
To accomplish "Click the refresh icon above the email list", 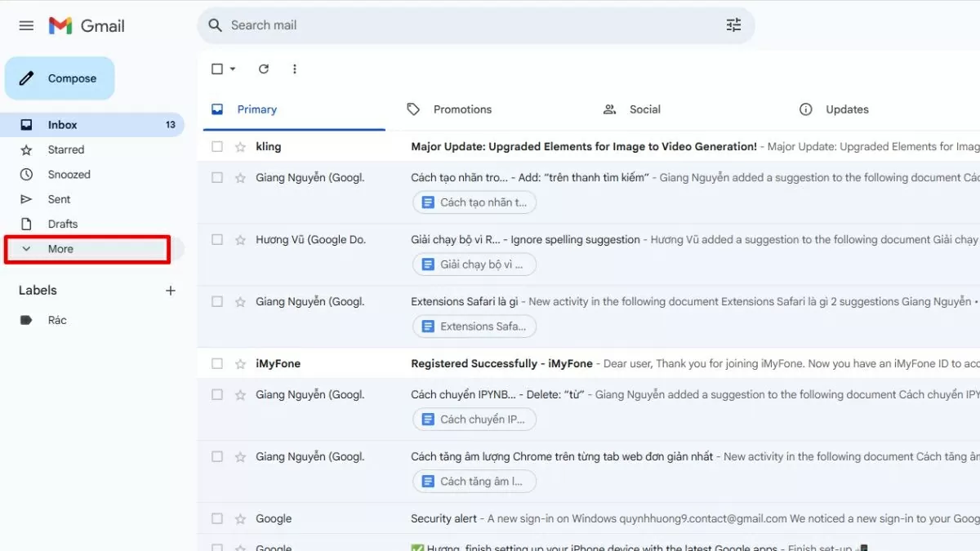I will 263,69.
